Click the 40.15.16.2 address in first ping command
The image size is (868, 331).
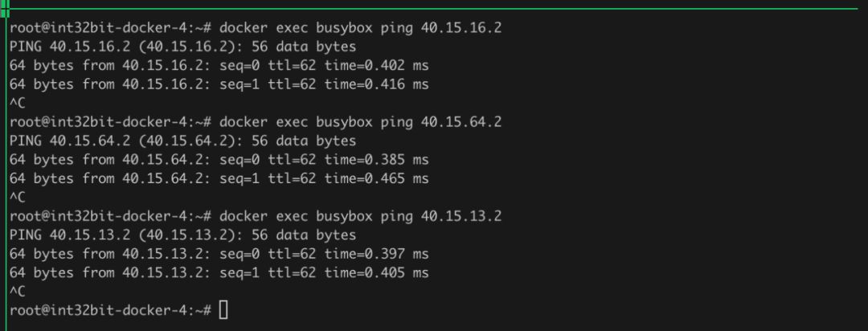point(461,27)
